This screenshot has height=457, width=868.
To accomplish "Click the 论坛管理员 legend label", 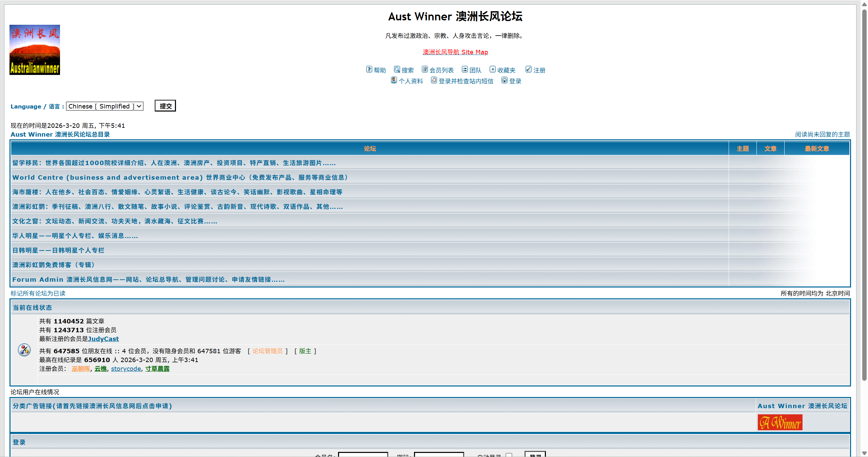I will (x=268, y=351).
